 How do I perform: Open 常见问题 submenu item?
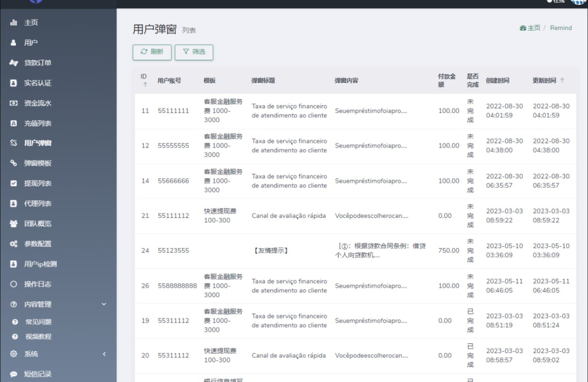pos(38,322)
